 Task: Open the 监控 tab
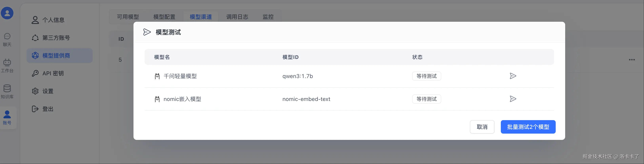[x=268, y=17]
